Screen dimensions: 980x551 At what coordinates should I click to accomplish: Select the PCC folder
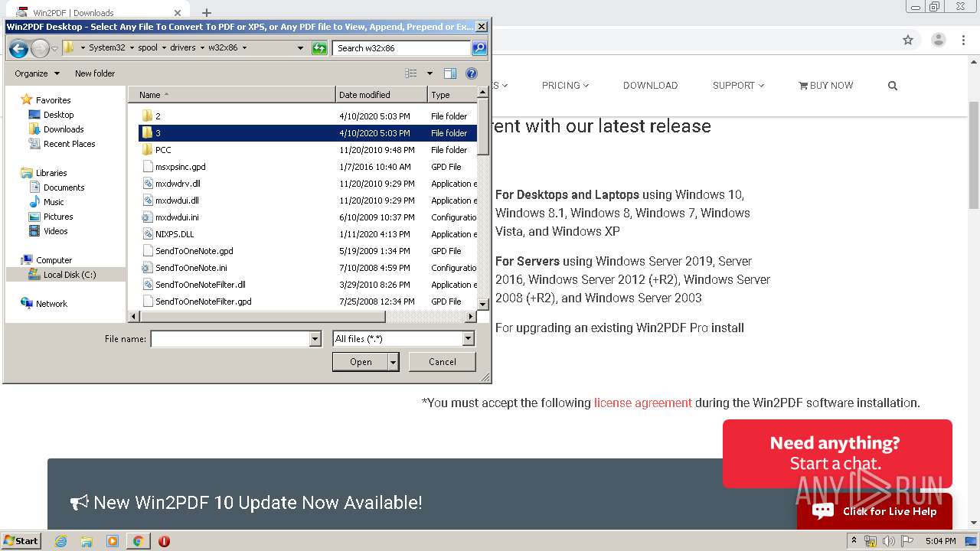(x=308, y=150)
